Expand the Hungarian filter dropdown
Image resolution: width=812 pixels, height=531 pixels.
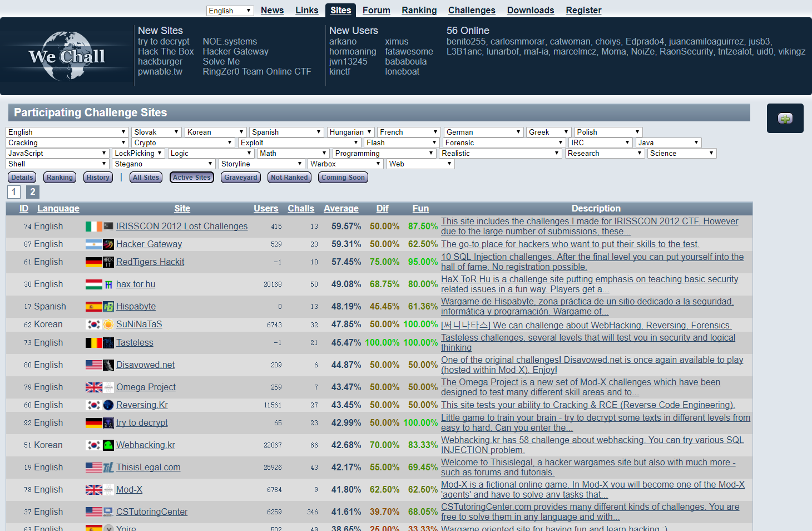tap(350, 132)
